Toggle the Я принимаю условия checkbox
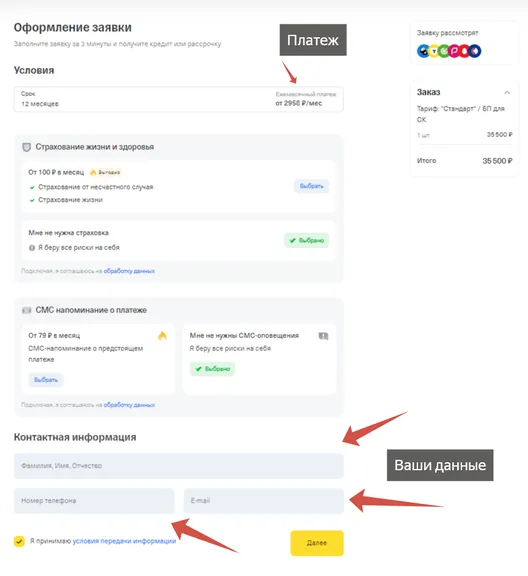 (x=19, y=541)
